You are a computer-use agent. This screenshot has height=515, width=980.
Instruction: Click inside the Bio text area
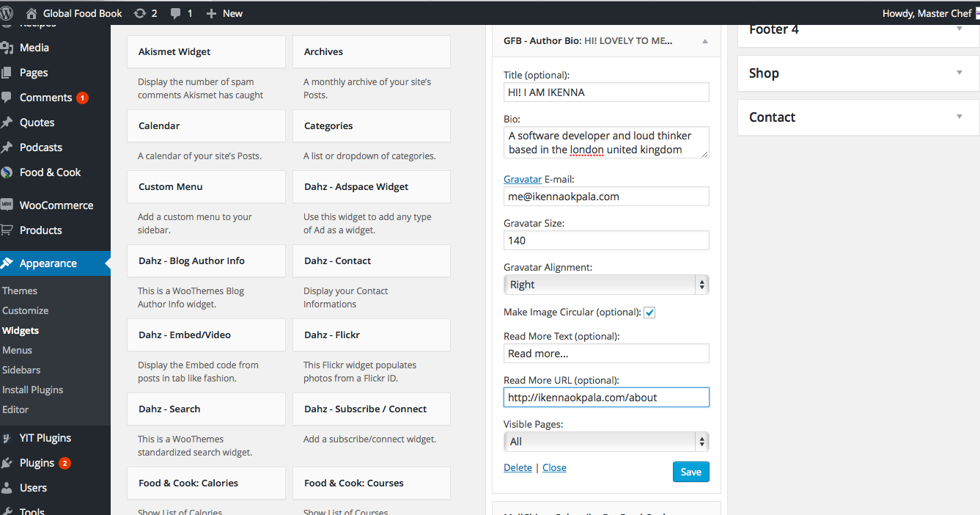(606, 142)
